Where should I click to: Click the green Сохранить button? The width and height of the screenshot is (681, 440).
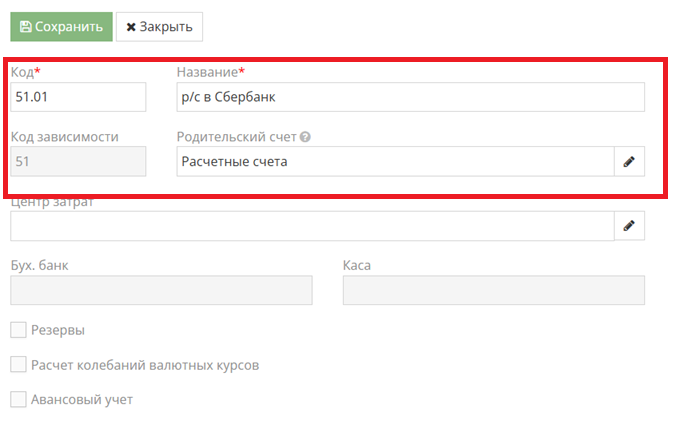click(61, 27)
